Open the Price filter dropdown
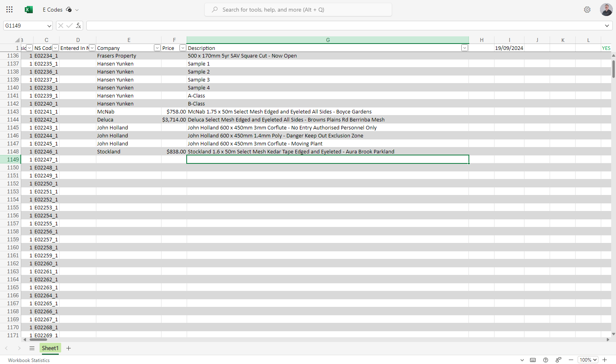The width and height of the screenshot is (616, 364). [x=183, y=48]
